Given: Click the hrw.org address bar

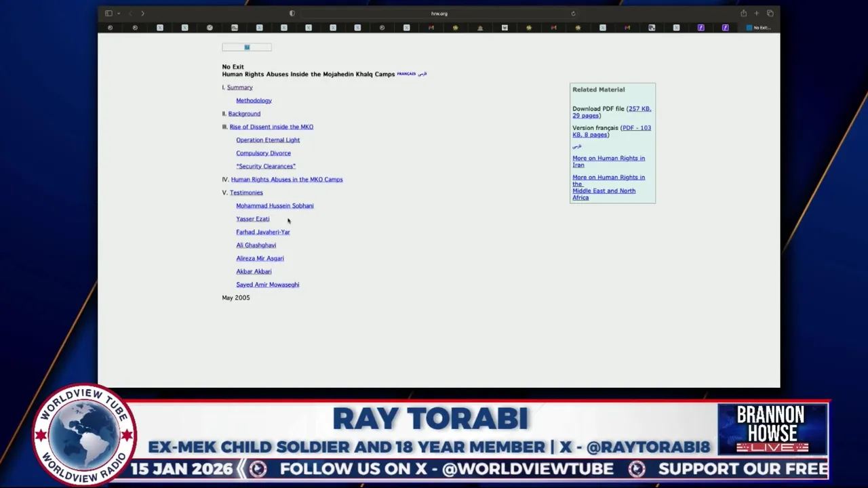Looking at the screenshot, I should click(439, 14).
